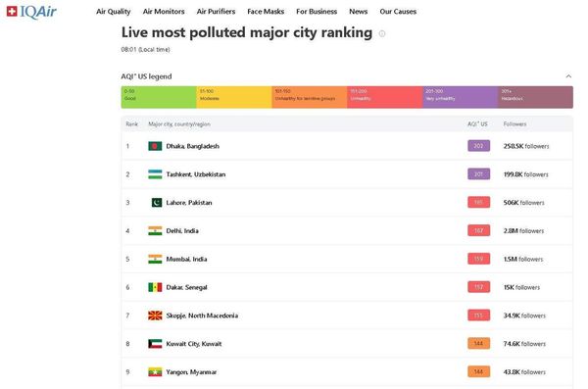This screenshot has height=389, width=588.
Task: Click the info icon beside ranking title
Action: point(382,33)
